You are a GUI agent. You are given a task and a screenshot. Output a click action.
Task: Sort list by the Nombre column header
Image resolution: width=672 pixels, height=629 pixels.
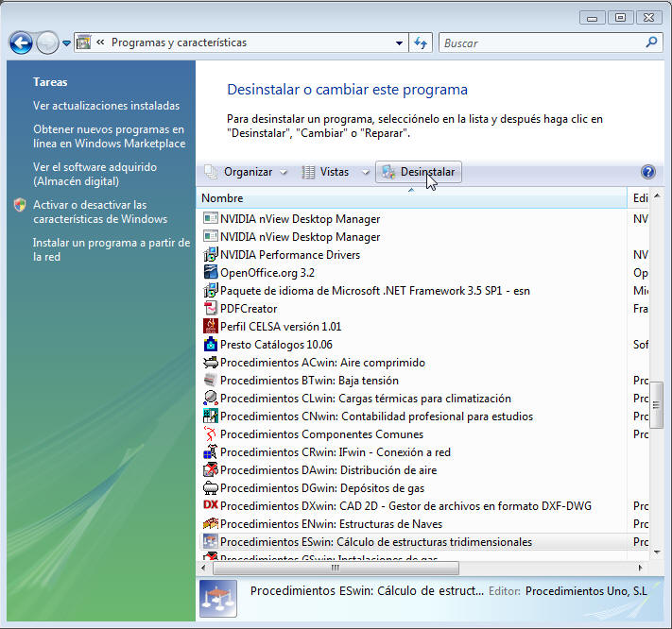(x=411, y=198)
